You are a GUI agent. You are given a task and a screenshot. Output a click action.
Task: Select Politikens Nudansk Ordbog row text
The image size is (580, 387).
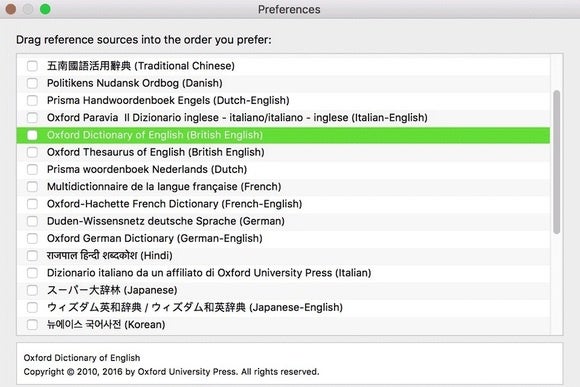click(x=135, y=83)
